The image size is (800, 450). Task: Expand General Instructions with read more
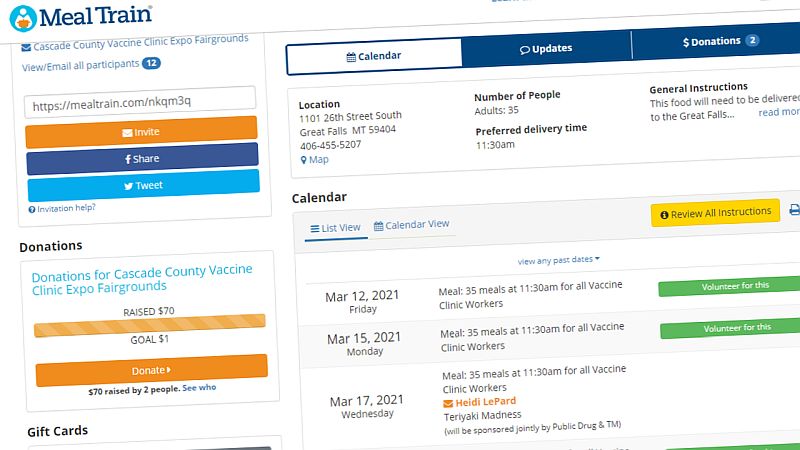pyautogui.click(x=778, y=113)
